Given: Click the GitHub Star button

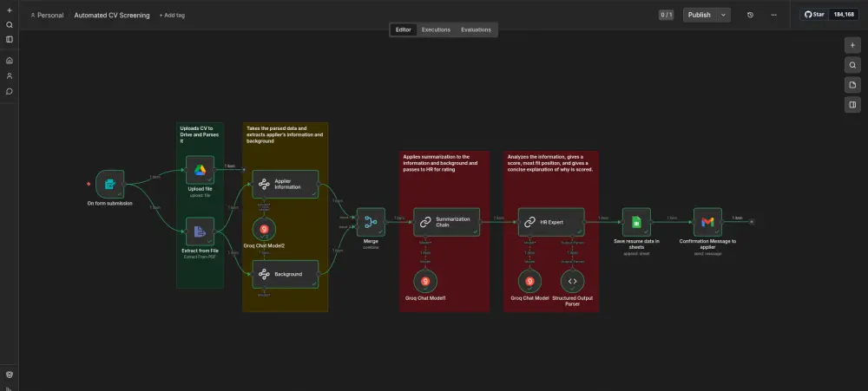Looking at the screenshot, I should (x=814, y=15).
